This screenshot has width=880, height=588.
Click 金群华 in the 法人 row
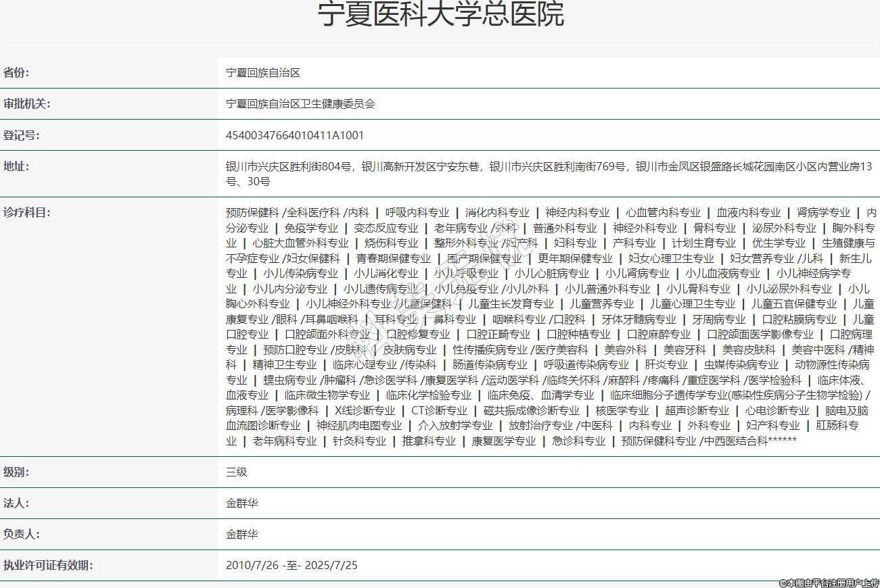click(241, 503)
